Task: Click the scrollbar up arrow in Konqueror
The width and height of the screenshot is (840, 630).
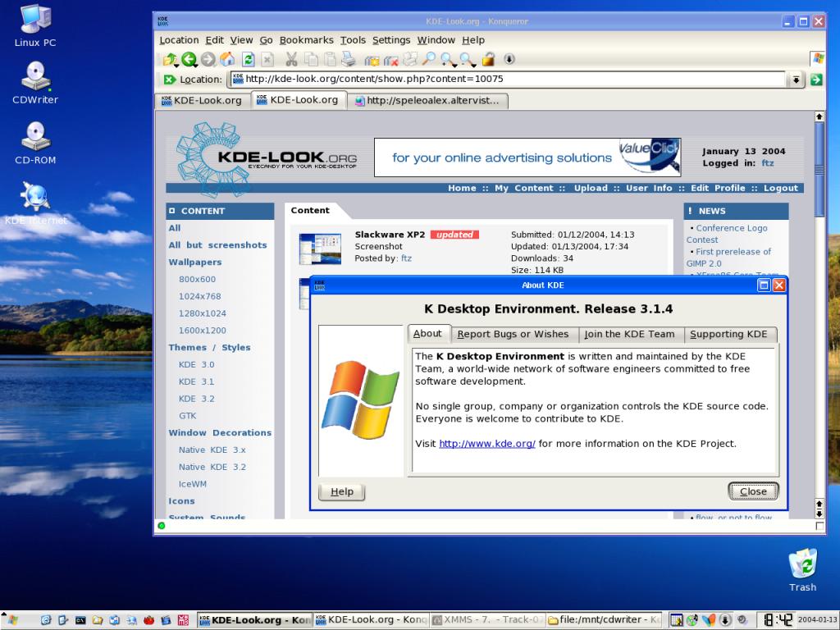Action: coord(819,116)
